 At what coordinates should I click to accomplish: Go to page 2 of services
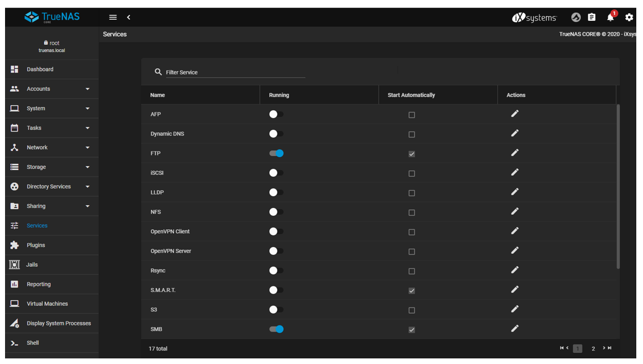coord(593,348)
